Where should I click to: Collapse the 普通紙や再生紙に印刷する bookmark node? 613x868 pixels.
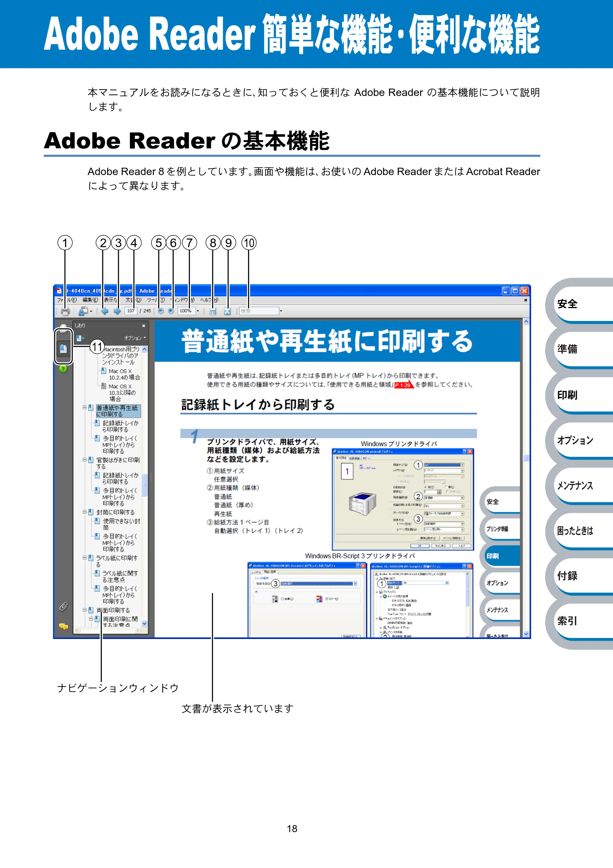[x=84, y=407]
